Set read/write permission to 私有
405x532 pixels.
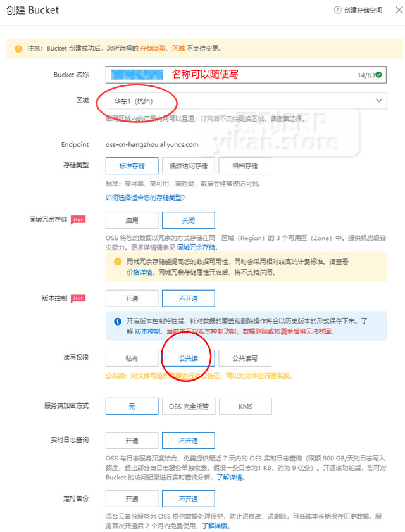[132, 358]
